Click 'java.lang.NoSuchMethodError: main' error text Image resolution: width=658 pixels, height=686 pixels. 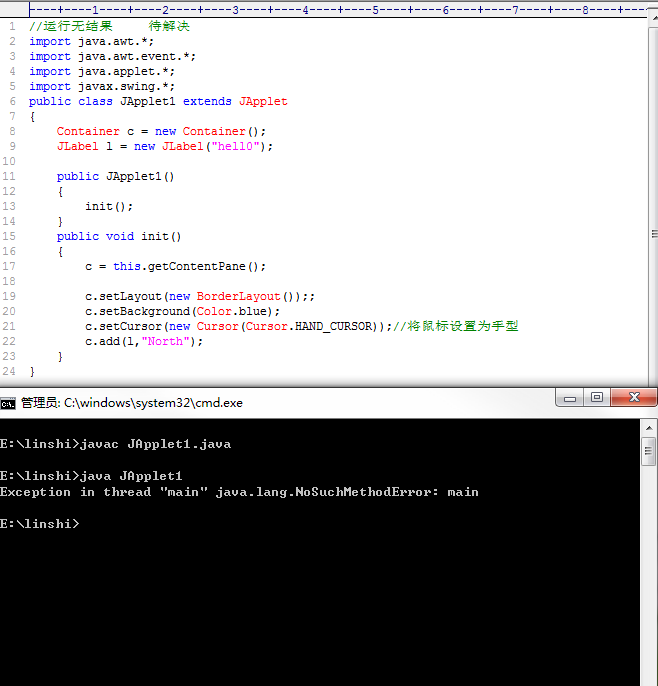coord(347,492)
